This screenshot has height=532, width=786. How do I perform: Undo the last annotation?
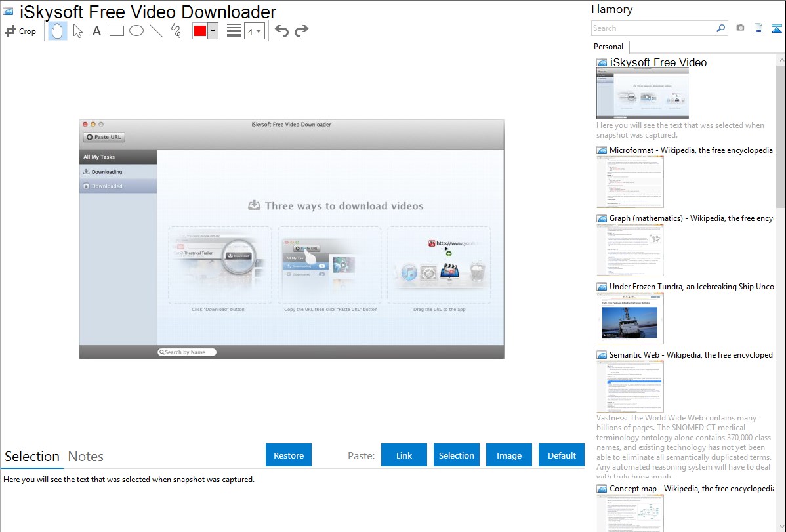point(281,31)
